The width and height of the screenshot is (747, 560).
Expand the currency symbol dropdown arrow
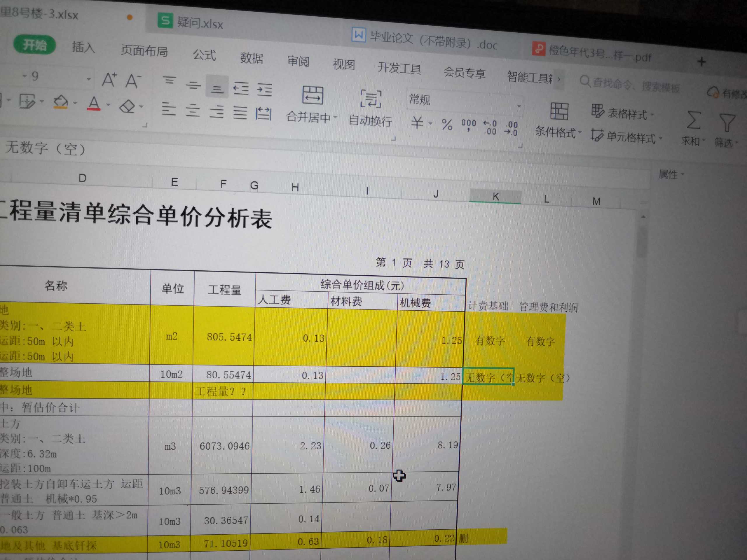point(430,123)
